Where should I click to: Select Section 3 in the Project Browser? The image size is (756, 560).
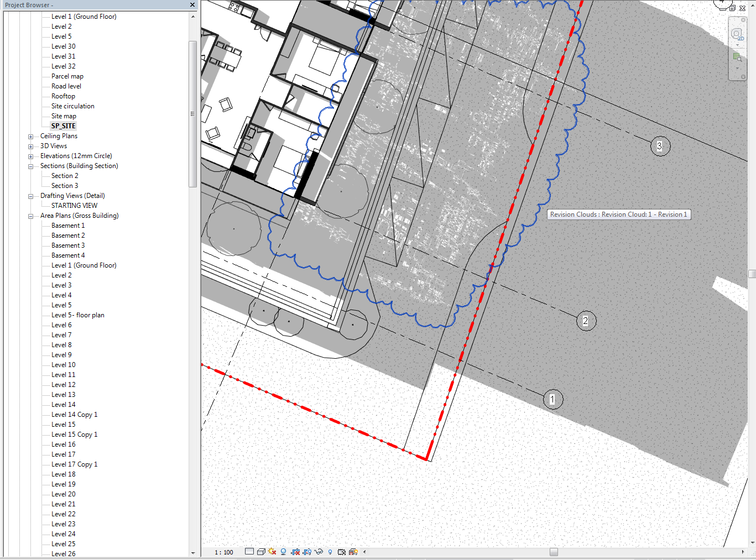65,185
